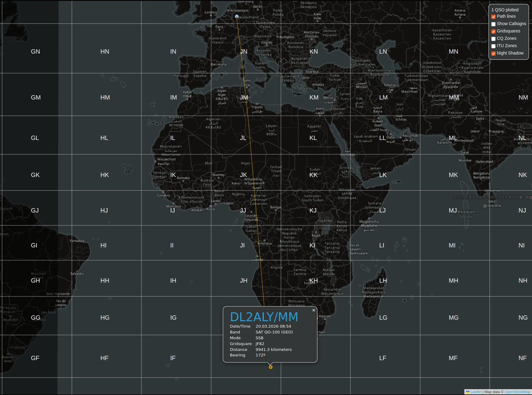Click the '1 QSO plotted' label
The image size is (532, 395).
point(505,9)
